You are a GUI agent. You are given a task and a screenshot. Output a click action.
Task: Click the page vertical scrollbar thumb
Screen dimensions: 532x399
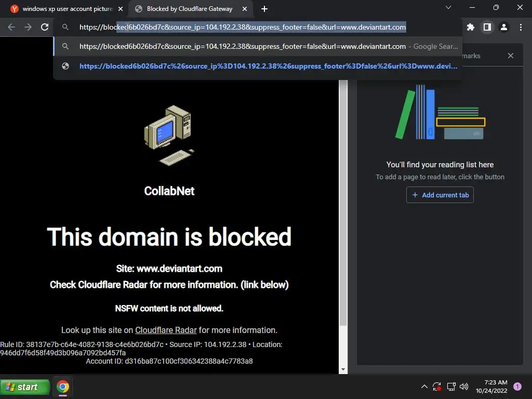coord(343,203)
